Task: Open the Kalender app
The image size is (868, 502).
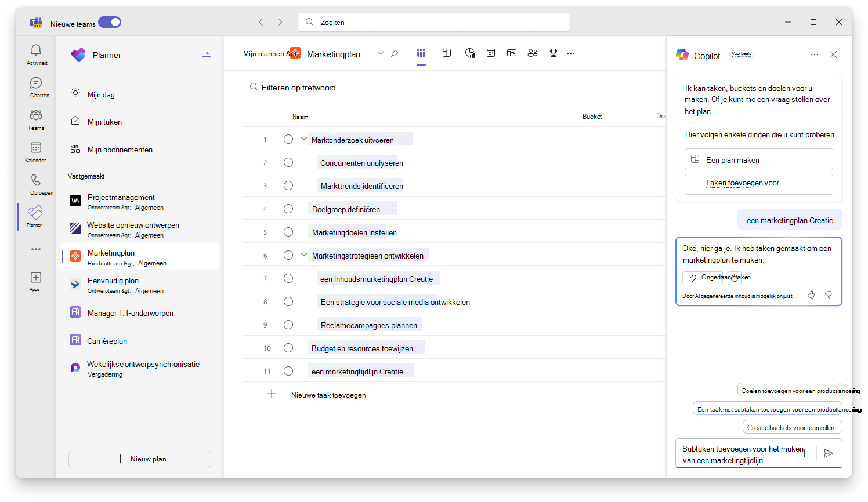Action: click(36, 152)
